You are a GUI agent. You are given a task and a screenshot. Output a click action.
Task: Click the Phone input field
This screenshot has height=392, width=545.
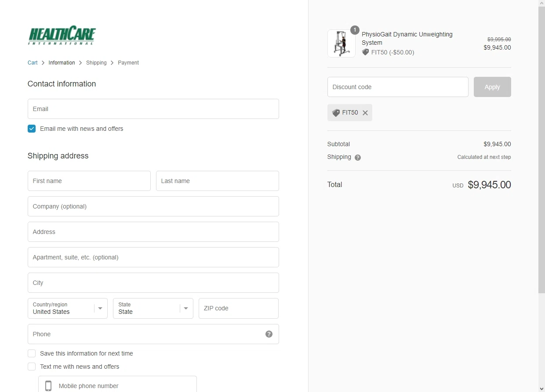[x=153, y=334]
